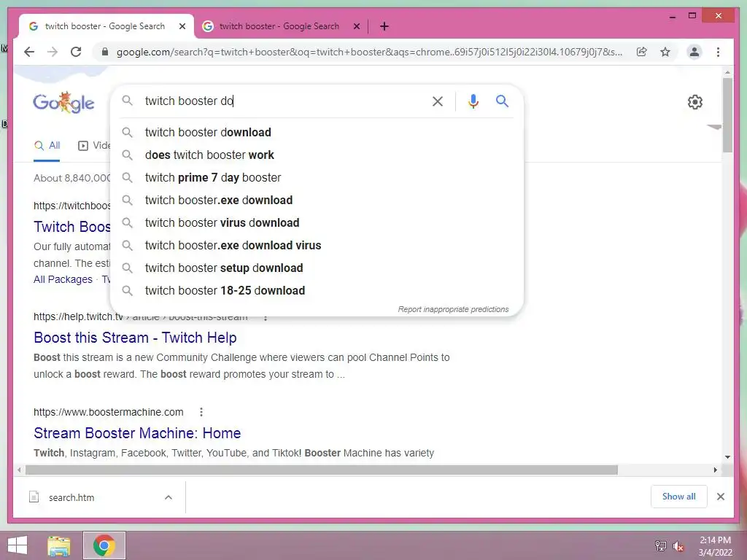The width and height of the screenshot is (747, 560).
Task: Click the scroll right arrow
Action: 715,470
